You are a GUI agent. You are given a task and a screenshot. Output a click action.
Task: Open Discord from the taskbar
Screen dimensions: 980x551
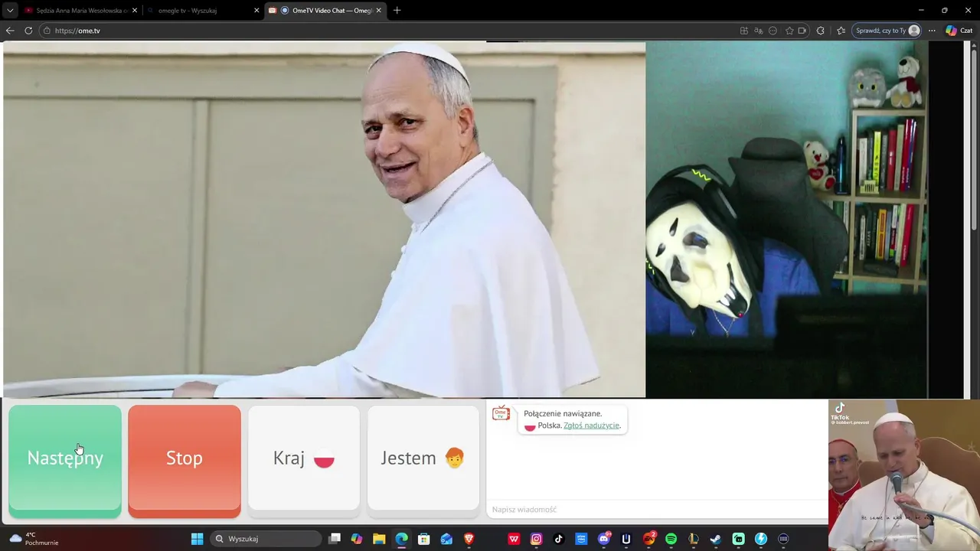[x=603, y=539]
